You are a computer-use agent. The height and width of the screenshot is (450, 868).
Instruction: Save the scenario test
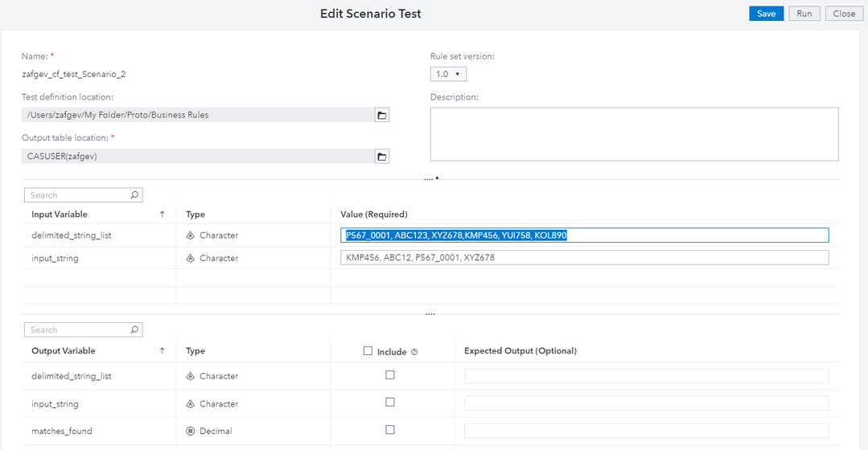tap(766, 14)
